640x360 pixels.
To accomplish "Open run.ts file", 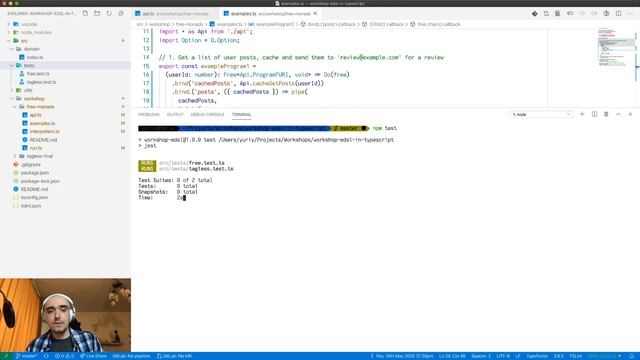I will (36, 148).
